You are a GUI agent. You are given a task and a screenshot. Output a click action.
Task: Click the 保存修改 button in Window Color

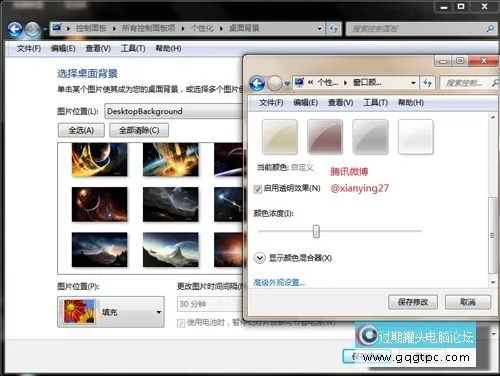[413, 302]
